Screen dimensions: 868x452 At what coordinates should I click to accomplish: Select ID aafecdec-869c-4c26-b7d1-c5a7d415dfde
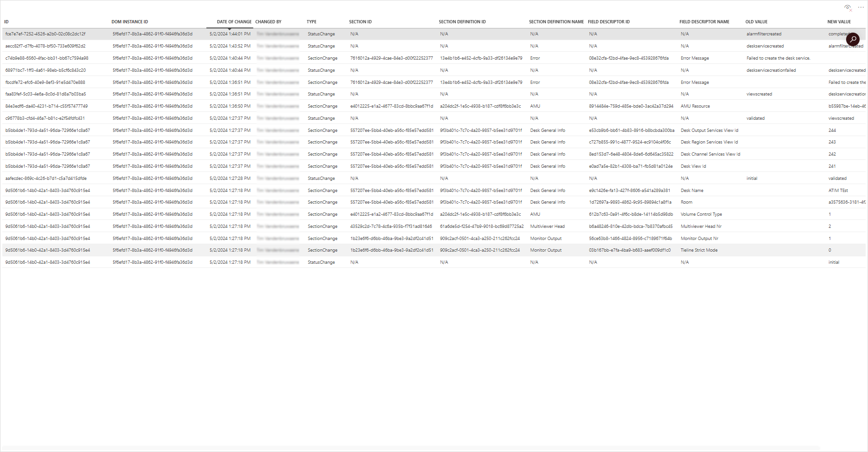46,178
